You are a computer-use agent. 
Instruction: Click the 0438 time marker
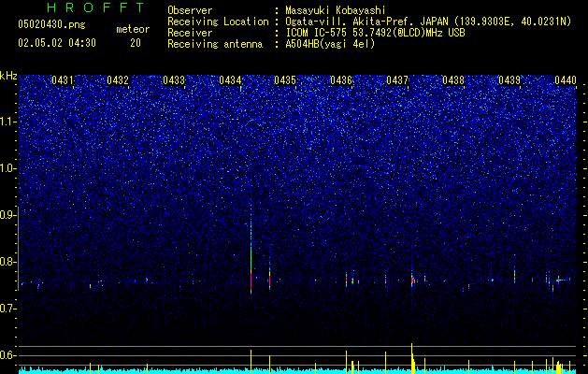(453, 80)
